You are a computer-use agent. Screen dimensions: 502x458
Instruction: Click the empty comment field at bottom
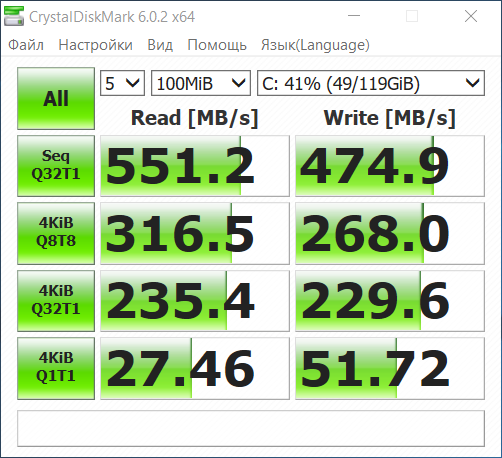(x=251, y=428)
